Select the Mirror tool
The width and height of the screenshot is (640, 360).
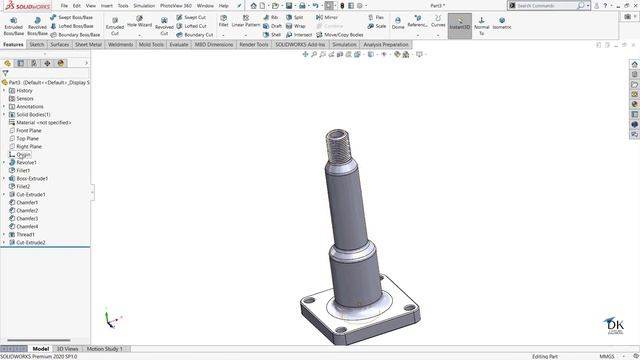pyautogui.click(x=327, y=17)
